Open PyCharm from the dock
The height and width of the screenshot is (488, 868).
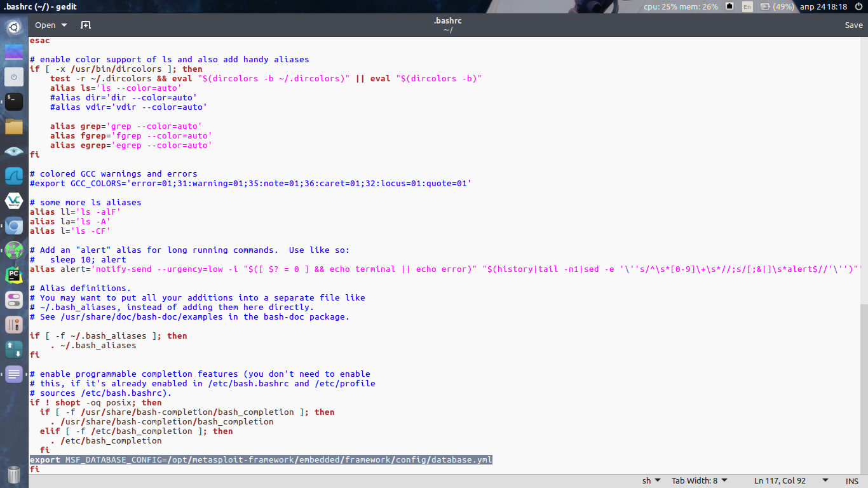[x=14, y=274]
